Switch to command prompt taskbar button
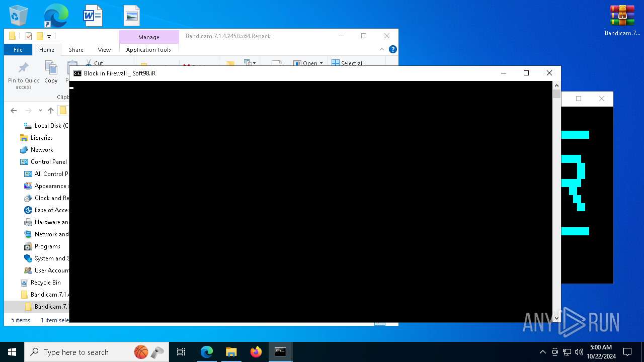 [280, 352]
